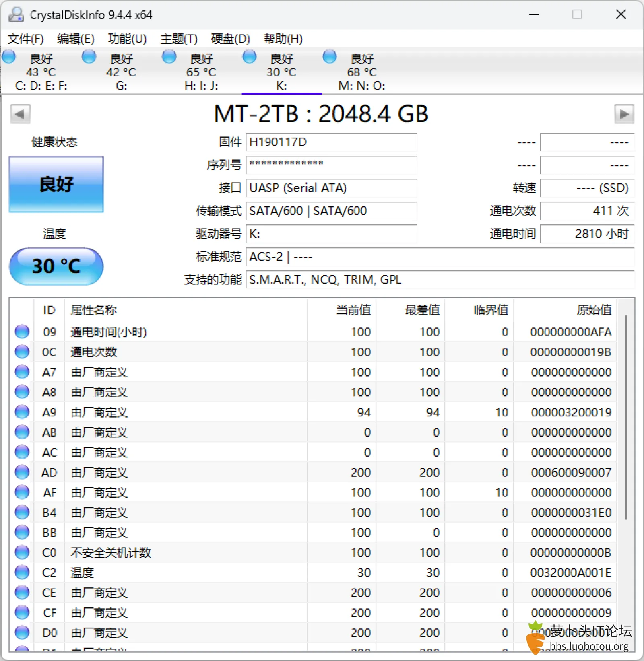Image resolution: width=644 pixels, height=661 pixels.
Task: Click status orb of attribute C0 row
Action: (22, 552)
